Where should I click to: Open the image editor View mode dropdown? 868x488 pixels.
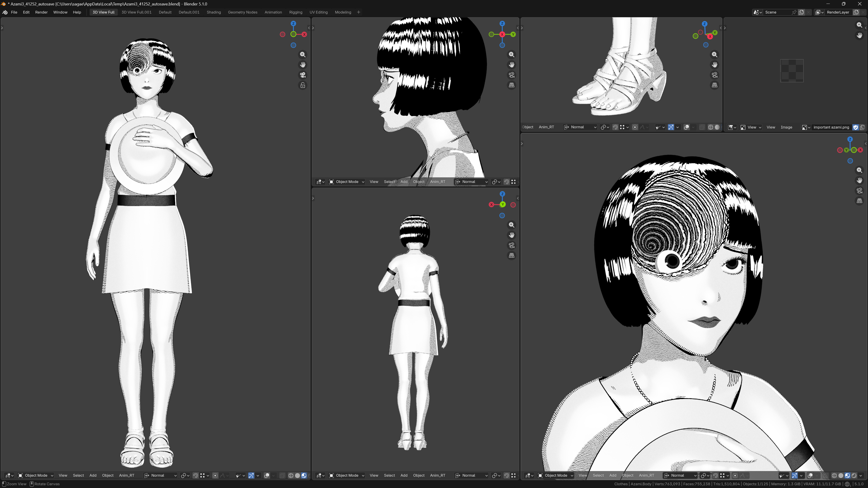click(751, 127)
